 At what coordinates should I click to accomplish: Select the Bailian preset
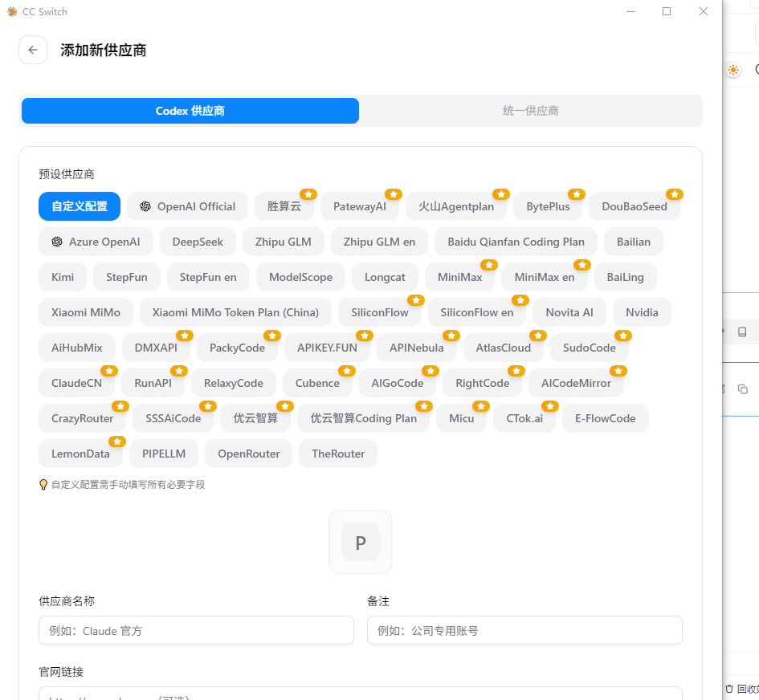point(634,242)
